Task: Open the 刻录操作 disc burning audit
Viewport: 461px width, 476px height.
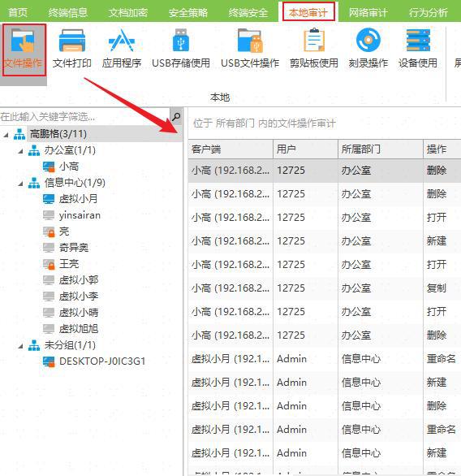Action: tap(368, 49)
